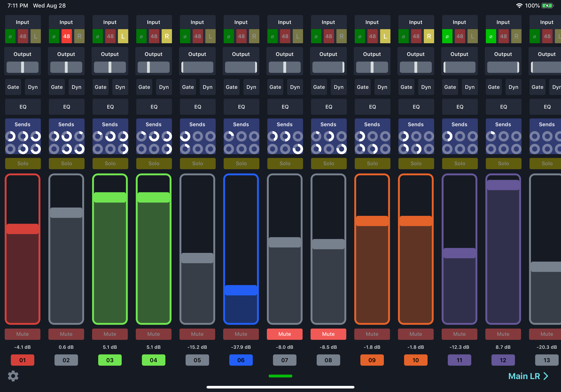Toggle the phase invert ø on channel 11

click(447, 36)
